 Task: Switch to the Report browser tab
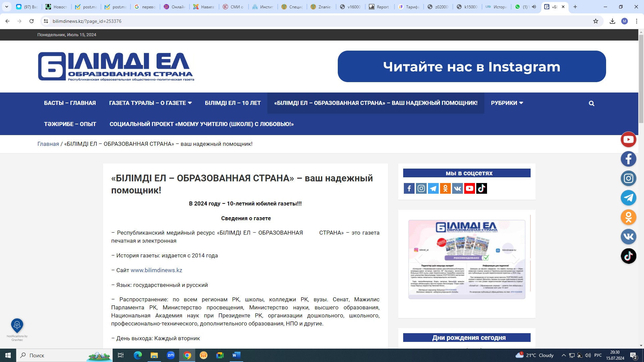tap(379, 7)
